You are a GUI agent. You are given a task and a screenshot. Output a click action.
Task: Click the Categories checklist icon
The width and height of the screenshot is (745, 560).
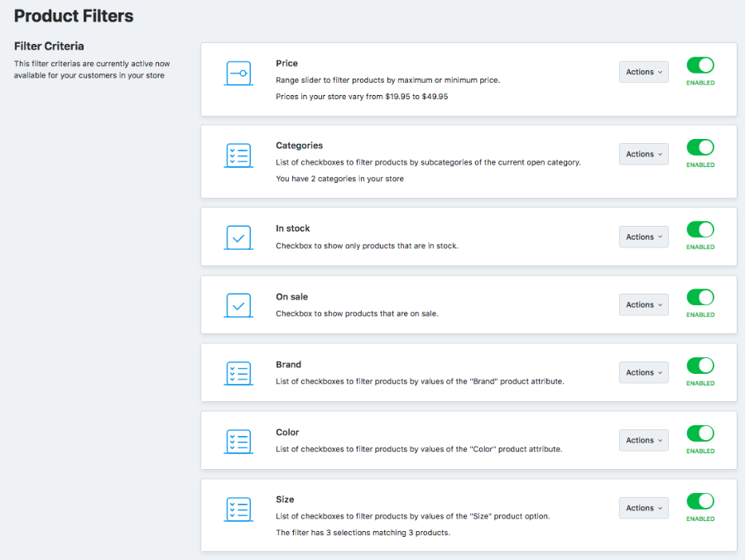238,156
